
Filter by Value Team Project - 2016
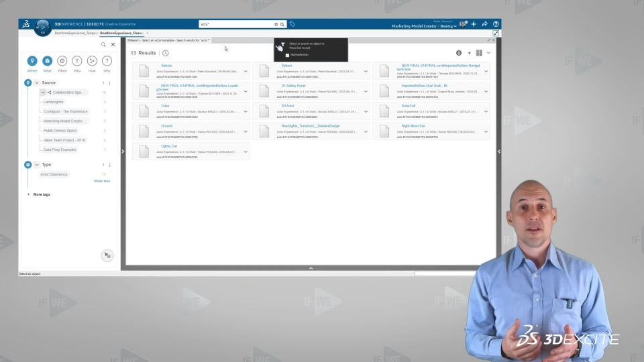(x=64, y=140)
